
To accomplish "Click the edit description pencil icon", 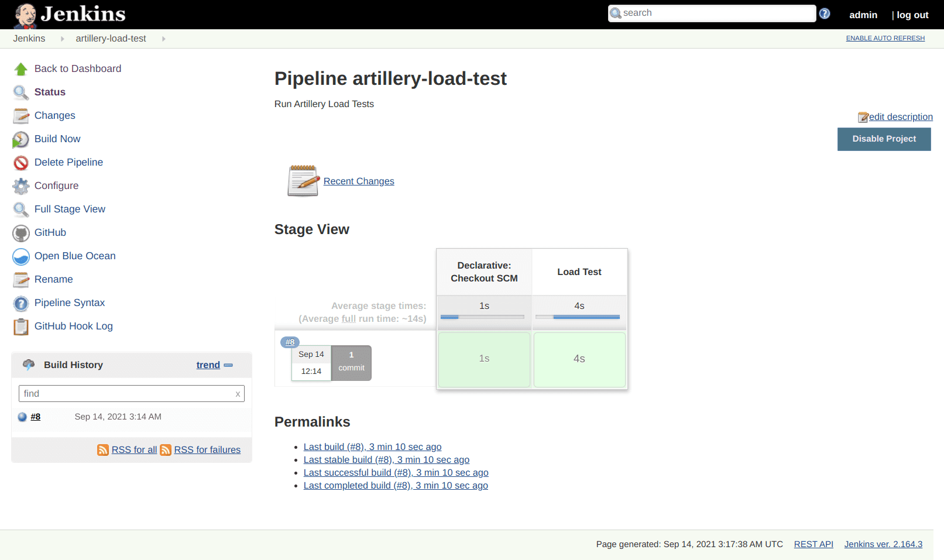I will (864, 116).
